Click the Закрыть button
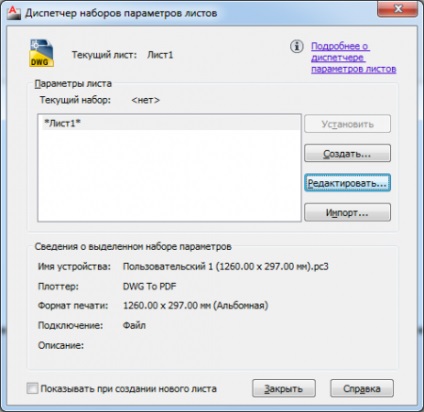The width and height of the screenshot is (424, 412). 284,388
